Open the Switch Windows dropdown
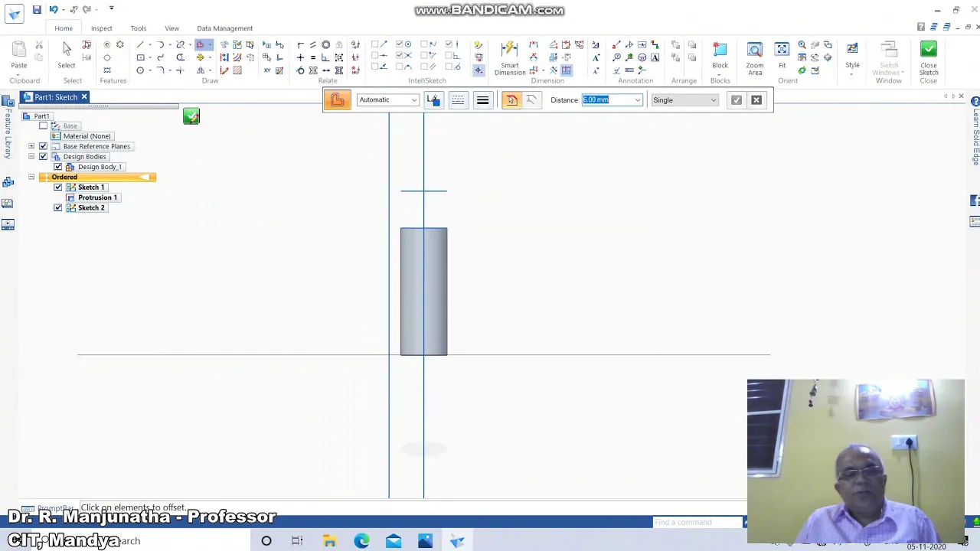 click(889, 57)
